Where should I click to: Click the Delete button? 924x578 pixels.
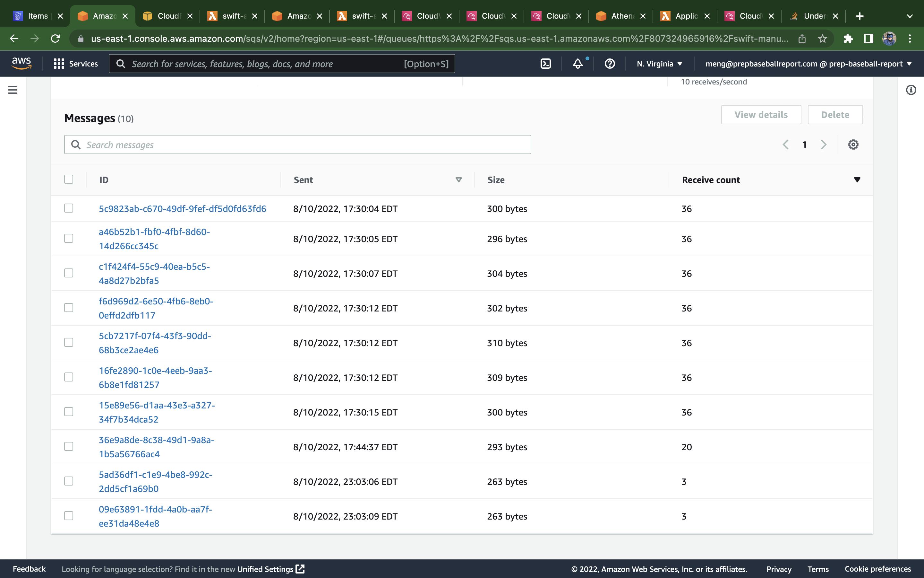click(x=835, y=115)
